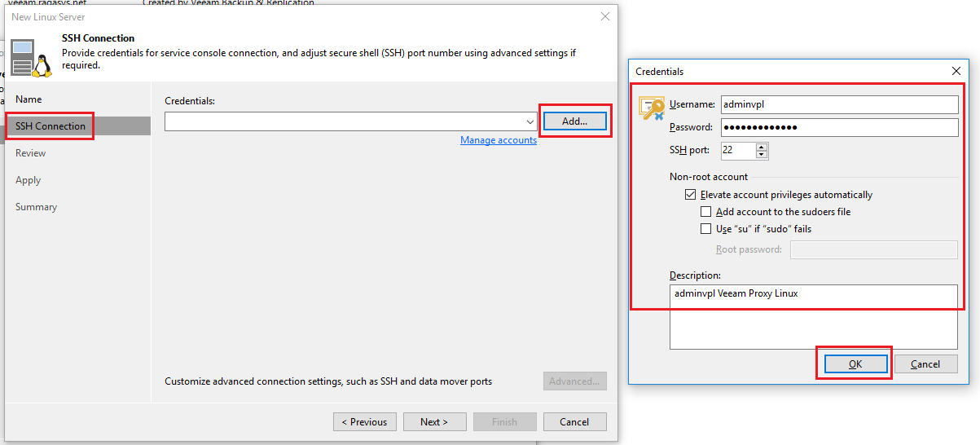Click the Next > button

point(434,421)
